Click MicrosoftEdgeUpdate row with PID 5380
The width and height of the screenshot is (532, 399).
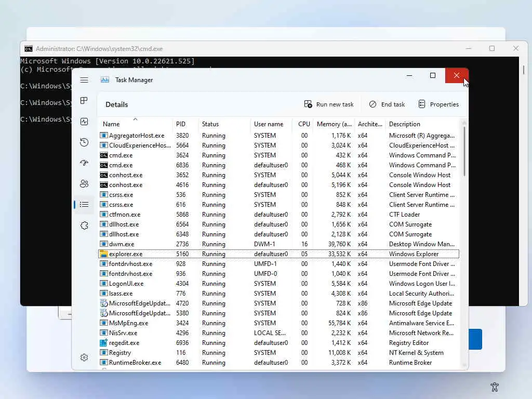[x=279, y=313]
